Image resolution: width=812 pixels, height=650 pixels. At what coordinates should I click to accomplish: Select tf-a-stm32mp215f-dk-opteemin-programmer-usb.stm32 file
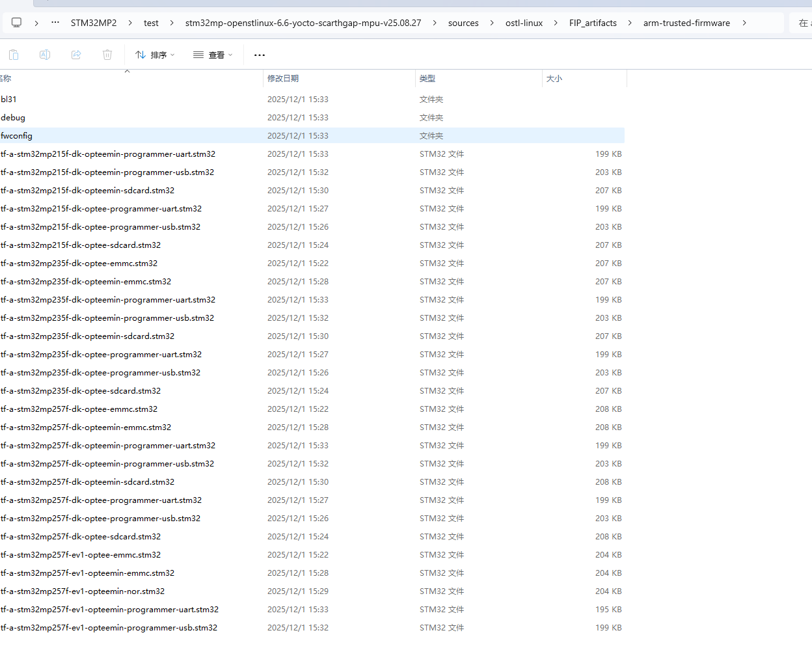[312, 172]
